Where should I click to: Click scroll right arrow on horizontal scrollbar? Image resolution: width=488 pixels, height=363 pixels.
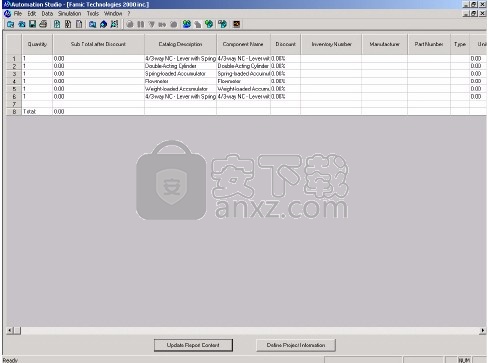pos(483,330)
